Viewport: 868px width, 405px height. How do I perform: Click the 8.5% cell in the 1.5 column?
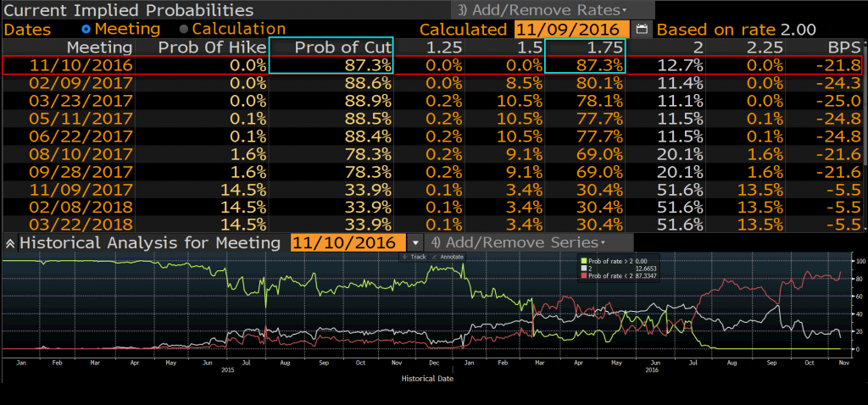pyautogui.click(x=524, y=83)
